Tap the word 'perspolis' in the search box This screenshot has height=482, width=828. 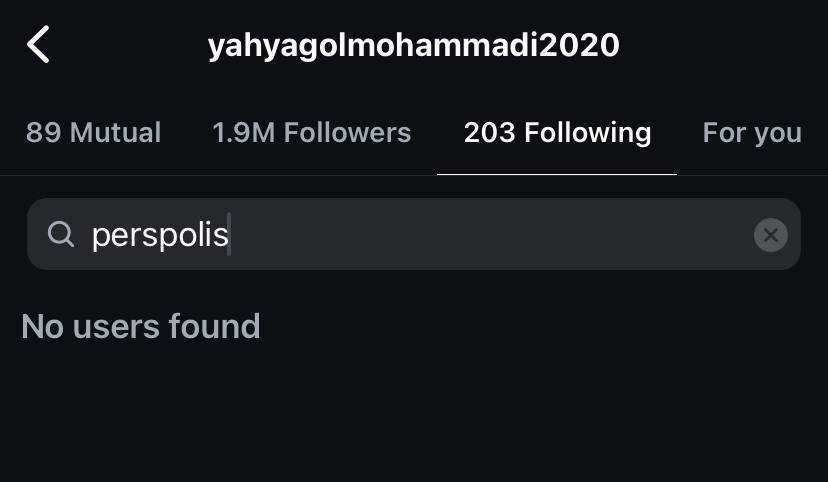pyautogui.click(x=160, y=235)
